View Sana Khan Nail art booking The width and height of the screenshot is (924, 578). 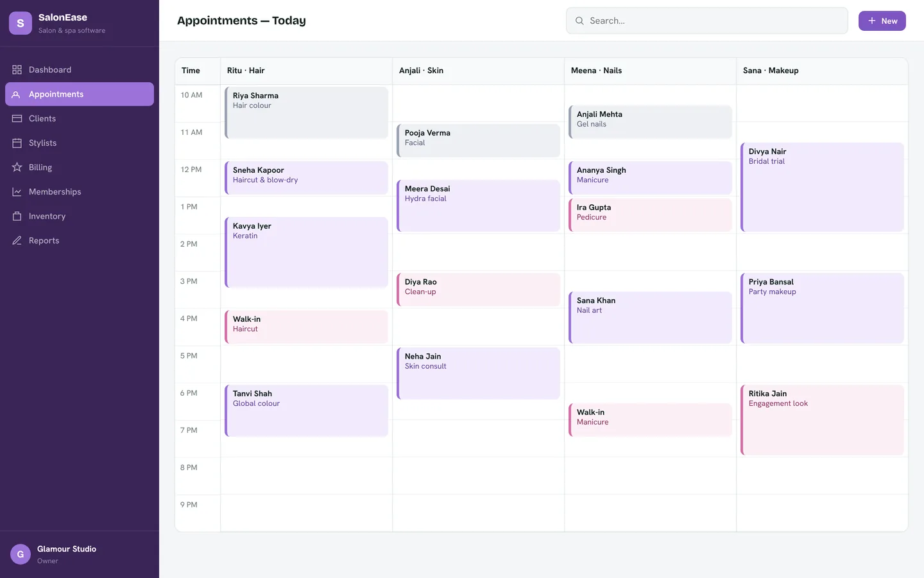click(x=651, y=318)
